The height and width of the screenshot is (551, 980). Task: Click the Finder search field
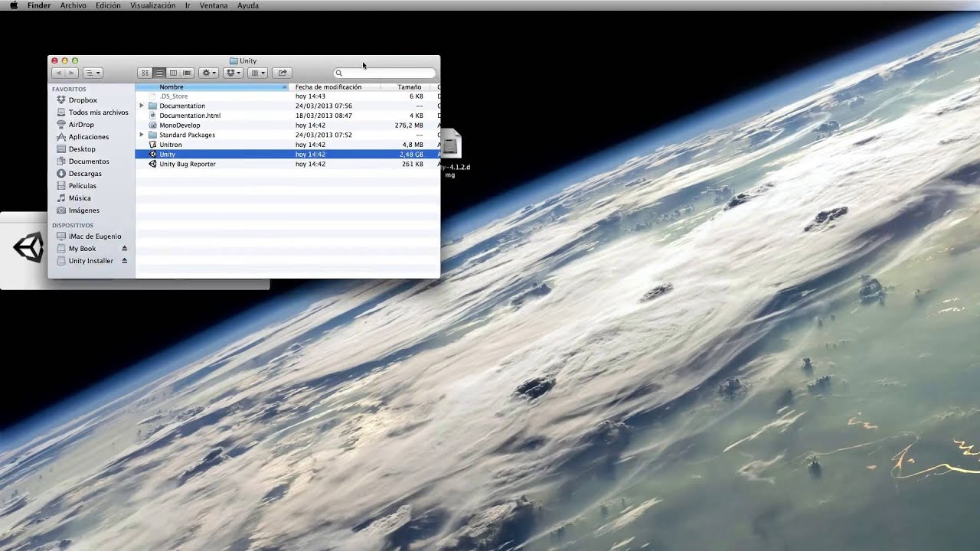click(x=384, y=73)
